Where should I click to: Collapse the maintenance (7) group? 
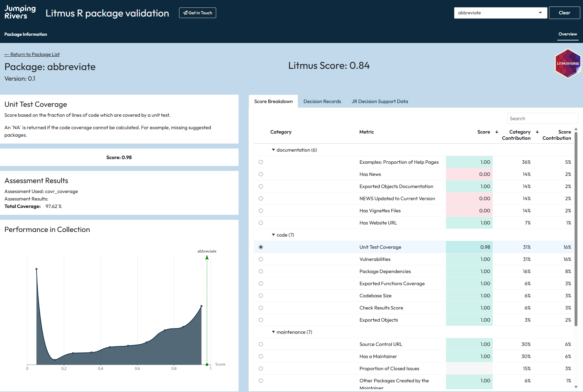(x=273, y=332)
